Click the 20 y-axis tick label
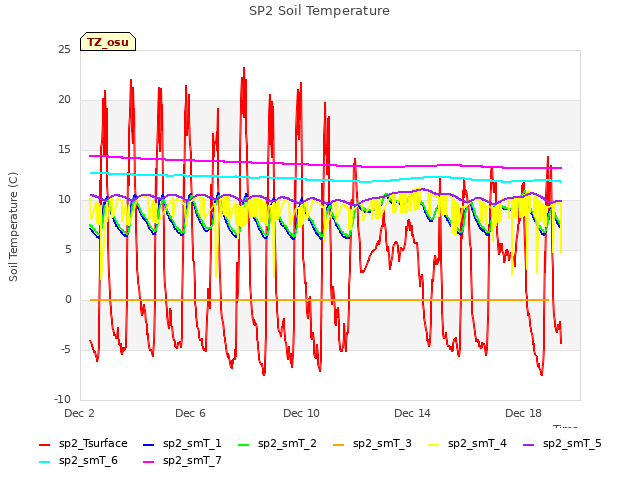Image resolution: width=640 pixels, height=480 pixels. [64, 100]
